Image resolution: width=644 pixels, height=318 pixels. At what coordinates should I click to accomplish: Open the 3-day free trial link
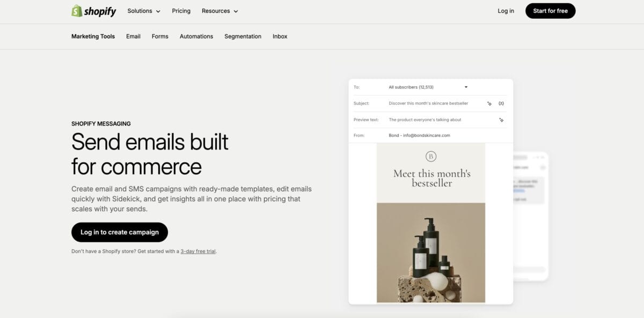pyautogui.click(x=197, y=251)
